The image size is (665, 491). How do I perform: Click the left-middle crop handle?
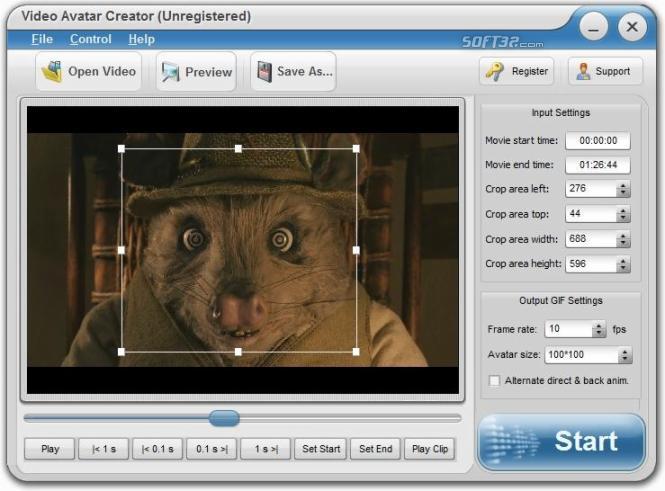[x=121, y=250]
